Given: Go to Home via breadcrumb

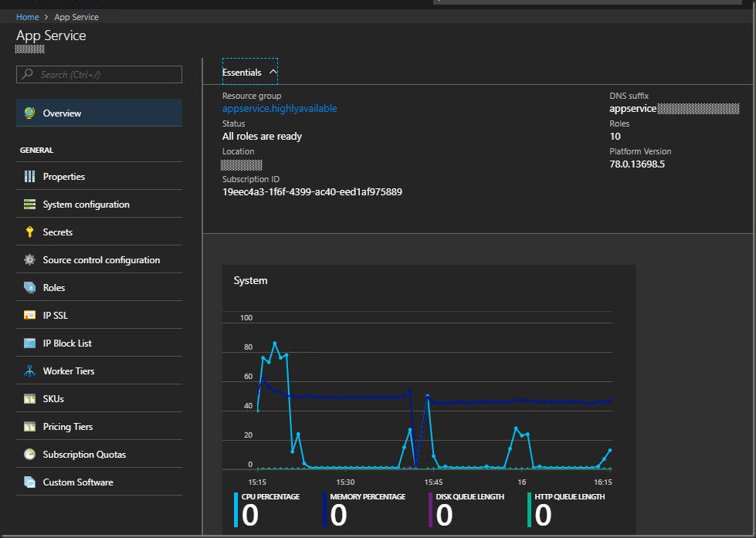Looking at the screenshot, I should tap(27, 17).
